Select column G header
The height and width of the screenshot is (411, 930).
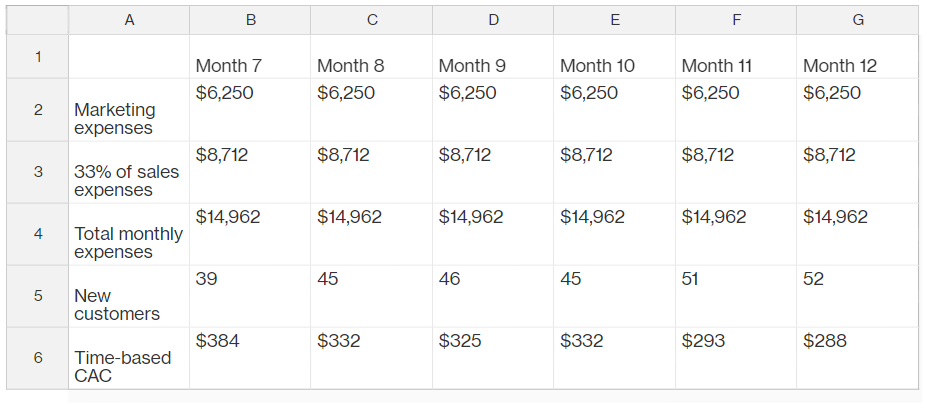click(858, 20)
